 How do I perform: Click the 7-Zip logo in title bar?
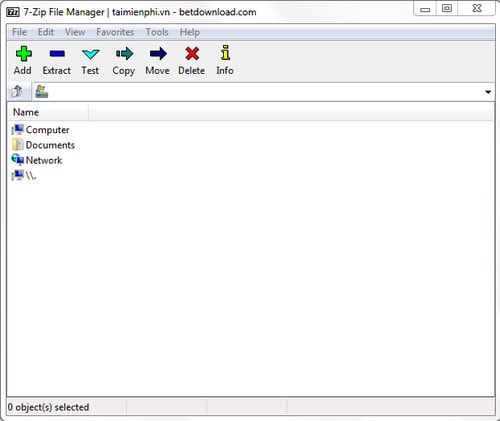(13, 12)
